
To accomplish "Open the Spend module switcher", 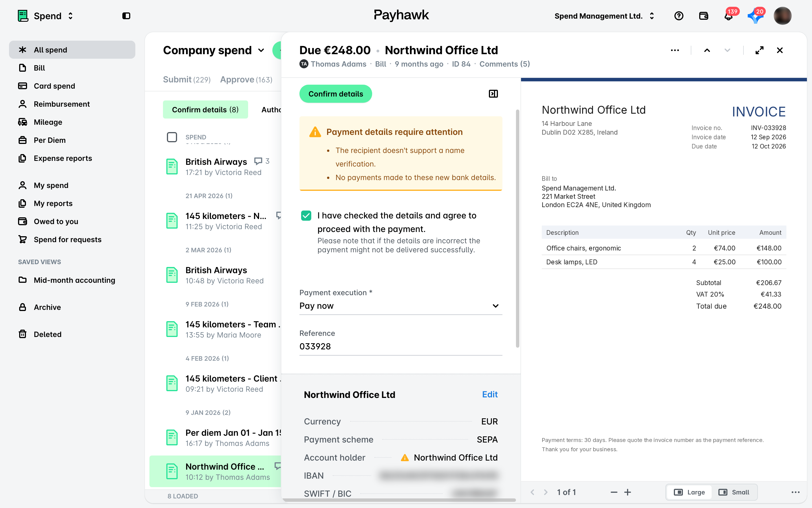I will click(x=45, y=16).
